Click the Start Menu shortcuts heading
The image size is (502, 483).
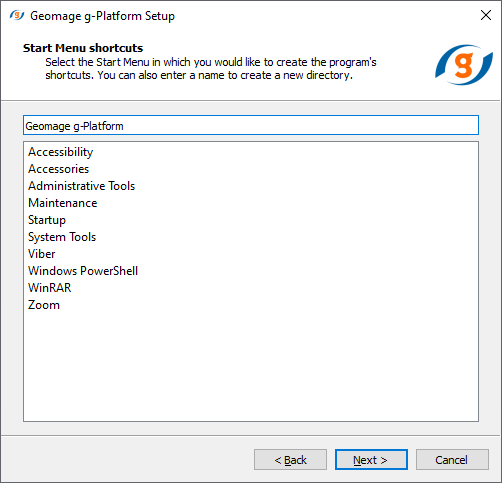point(83,48)
